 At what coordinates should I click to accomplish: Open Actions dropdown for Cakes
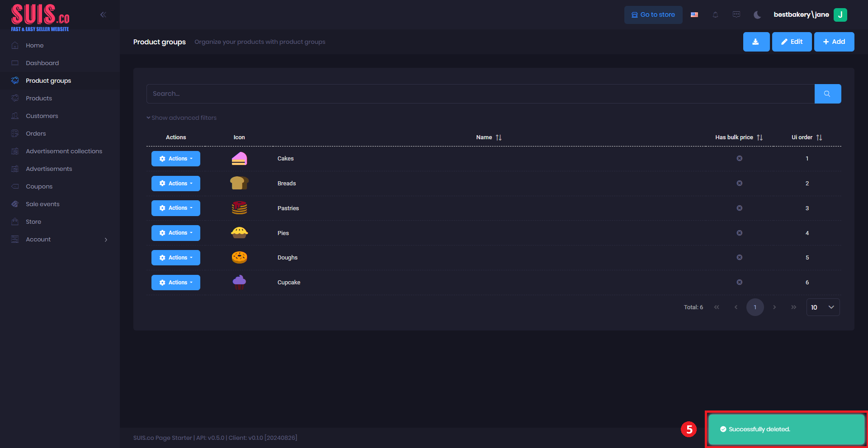tap(176, 159)
